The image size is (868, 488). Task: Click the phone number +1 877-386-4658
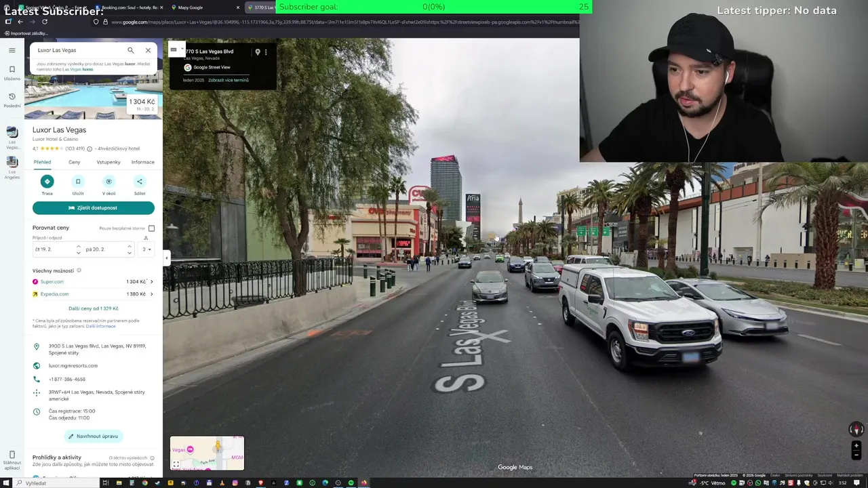point(67,380)
